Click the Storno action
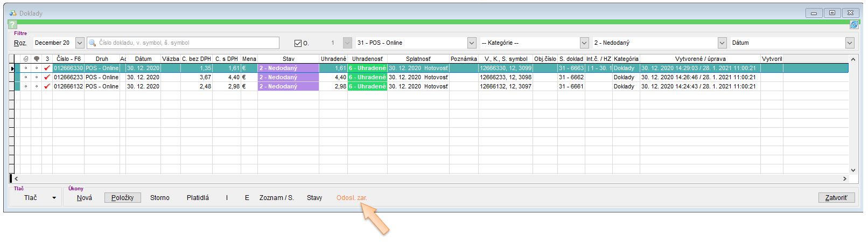868x248 pixels. pos(159,198)
